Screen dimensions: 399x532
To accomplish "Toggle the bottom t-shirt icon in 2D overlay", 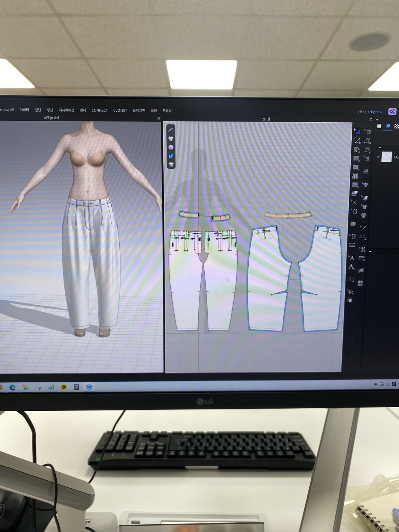I will click(171, 164).
